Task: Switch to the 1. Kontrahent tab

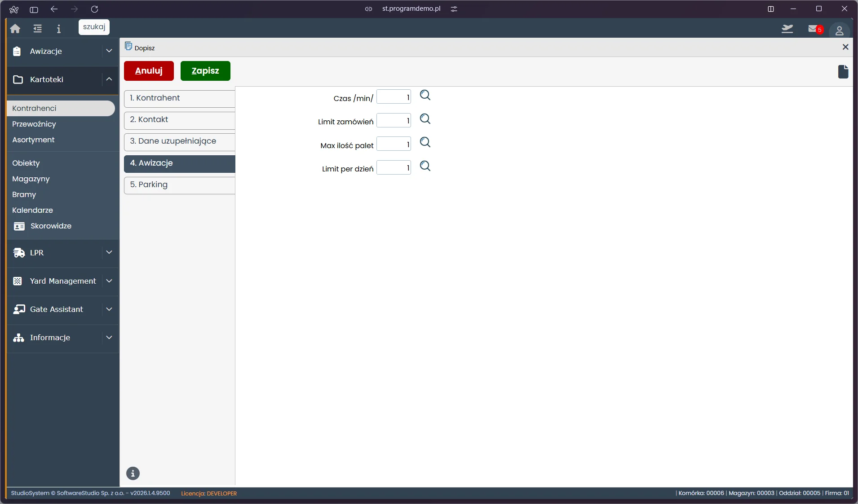Action: point(180,98)
